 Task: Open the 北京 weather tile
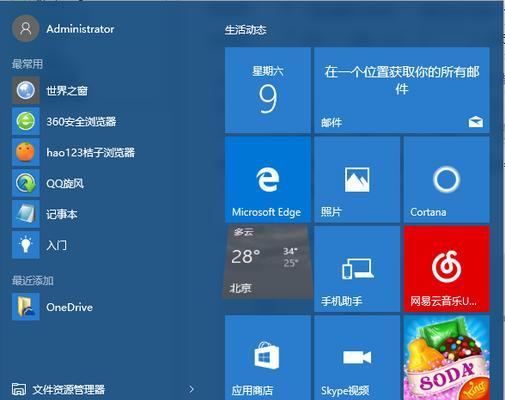[268, 261]
